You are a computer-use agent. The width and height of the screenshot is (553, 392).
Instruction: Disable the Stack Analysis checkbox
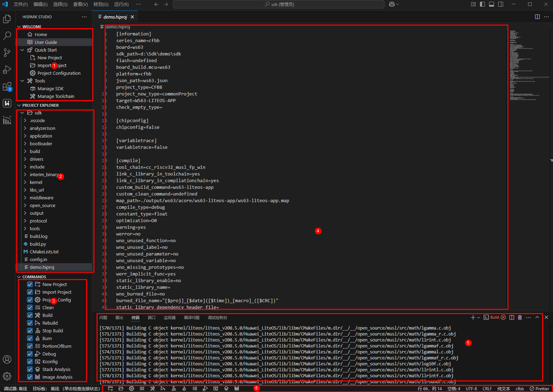30,369
